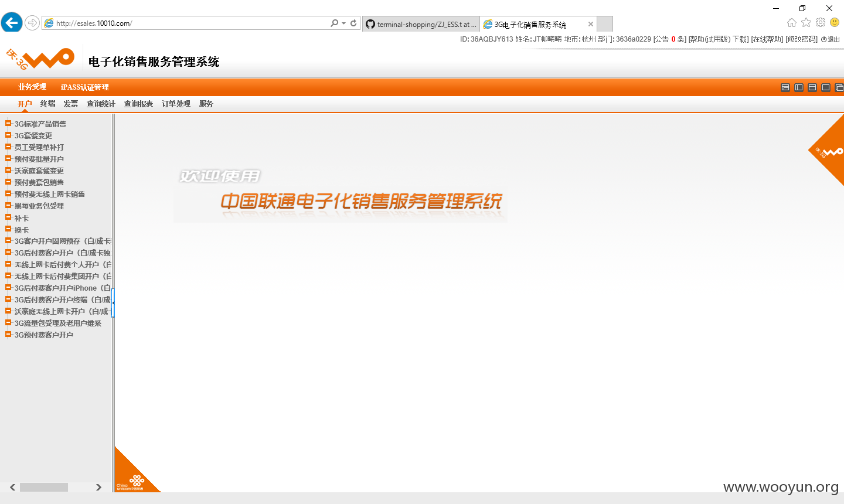This screenshot has height=504, width=844.
Task: Open 预付费套包销售 in the sidebar
Action: pos(39,182)
